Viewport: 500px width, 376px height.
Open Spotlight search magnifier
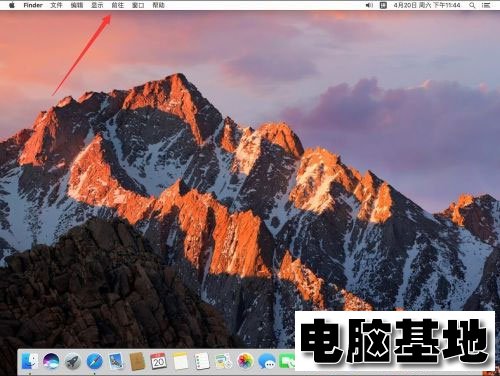(472, 5)
